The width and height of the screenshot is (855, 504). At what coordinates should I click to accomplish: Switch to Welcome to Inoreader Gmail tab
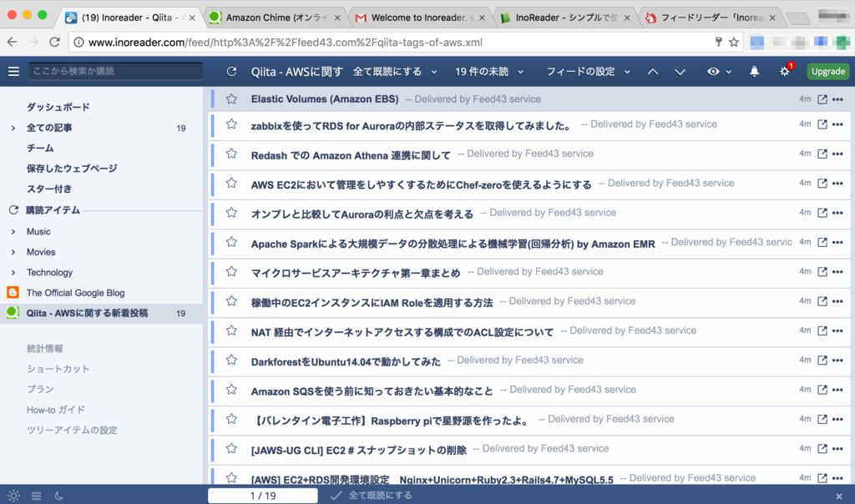[x=420, y=18]
